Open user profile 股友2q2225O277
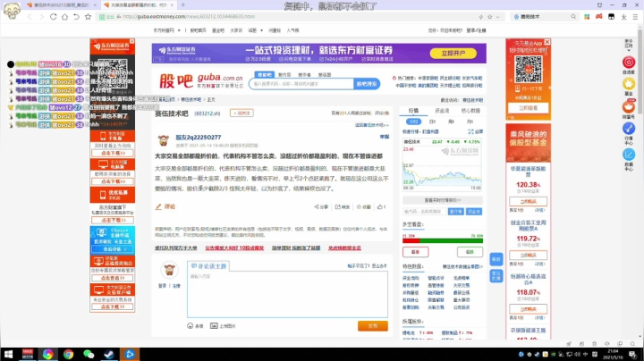Screen dimensions: 644x361 click(199, 138)
